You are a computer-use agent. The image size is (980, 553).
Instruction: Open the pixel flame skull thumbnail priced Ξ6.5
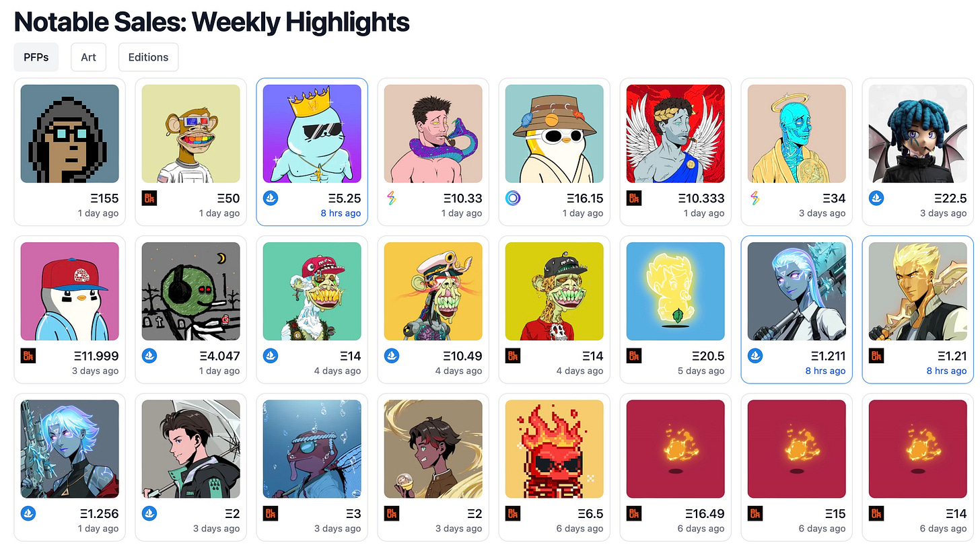555,449
